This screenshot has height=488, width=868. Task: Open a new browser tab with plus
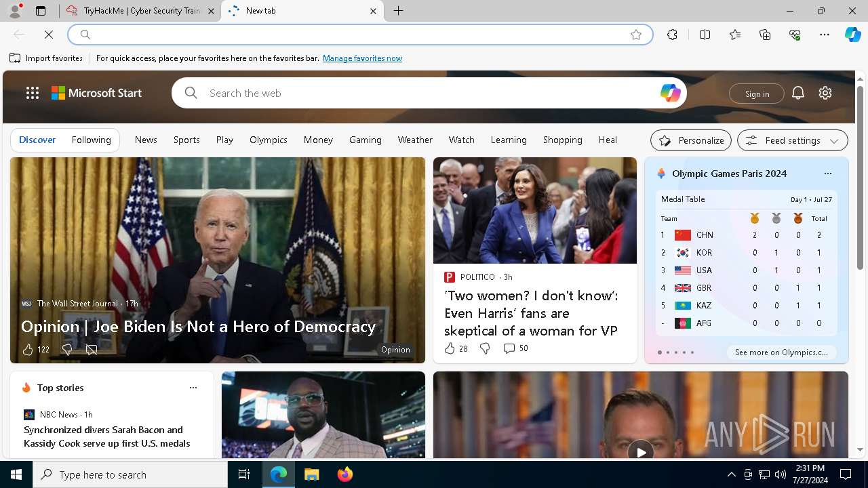point(399,11)
